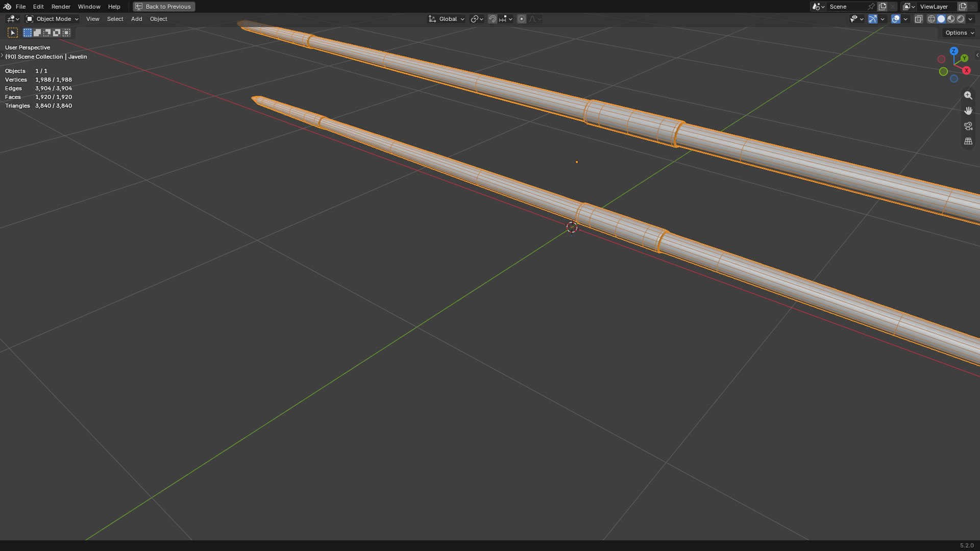The height and width of the screenshot is (551, 980).
Task: Choose the Subtract Selection mode icon
Action: point(47,33)
